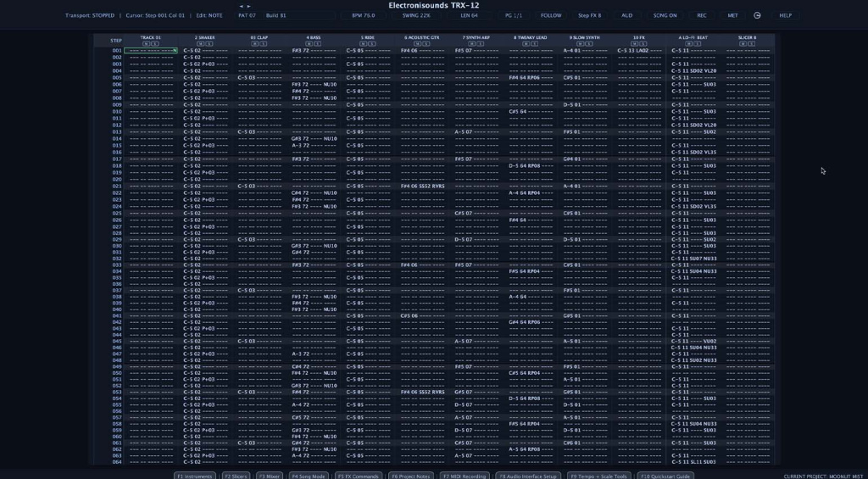The width and height of the screenshot is (868, 479).
Task: Mute the 7 SYNTH ARP track
Action: point(473,43)
